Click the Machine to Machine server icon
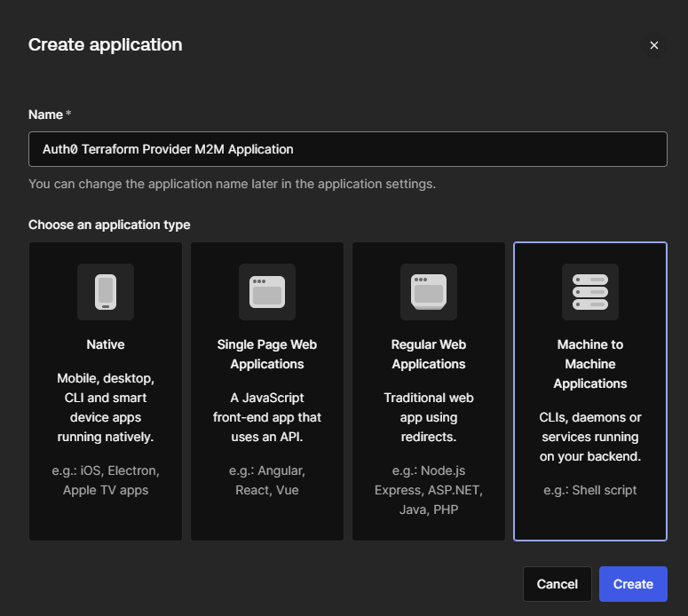 [590, 292]
